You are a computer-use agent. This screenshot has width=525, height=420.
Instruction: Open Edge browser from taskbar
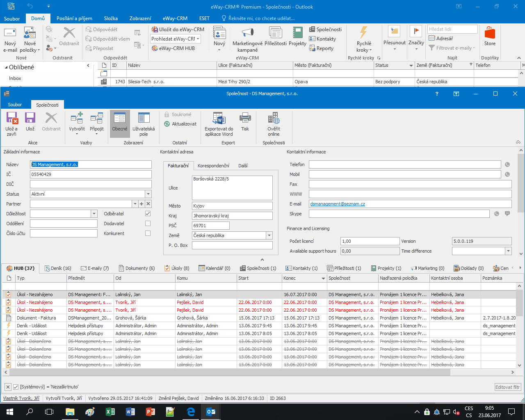pyautogui.click(x=191, y=412)
